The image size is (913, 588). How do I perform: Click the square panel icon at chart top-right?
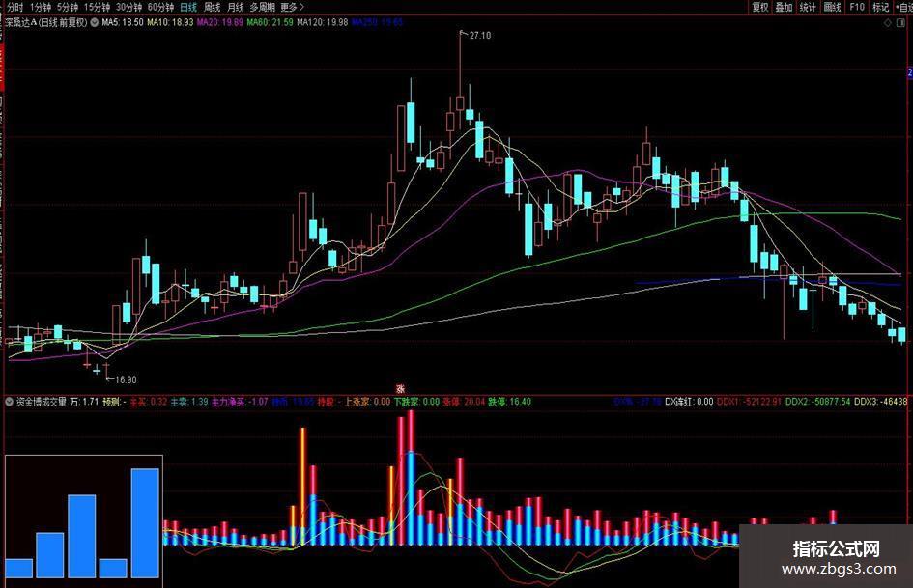[900, 23]
